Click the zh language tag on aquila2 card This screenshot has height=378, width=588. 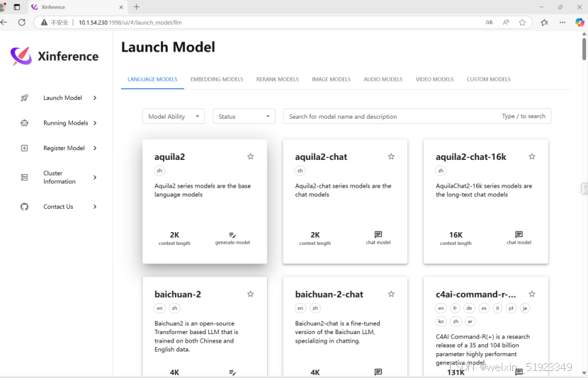pos(159,171)
